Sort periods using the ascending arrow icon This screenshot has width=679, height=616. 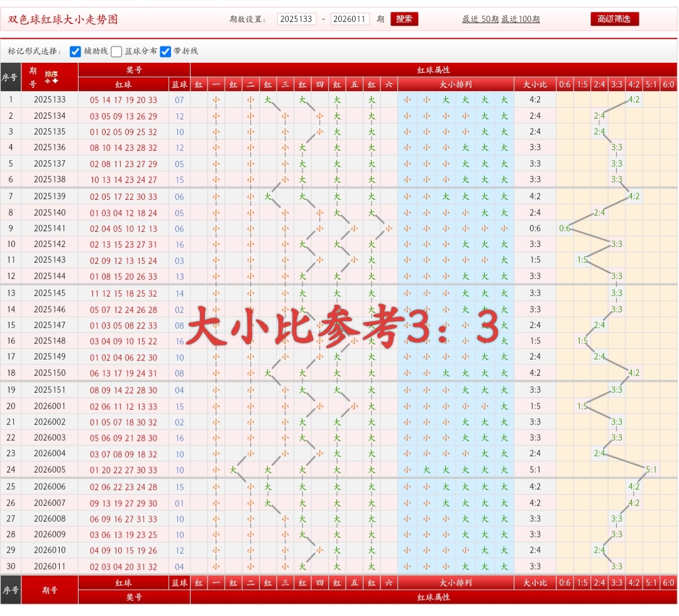(x=47, y=80)
